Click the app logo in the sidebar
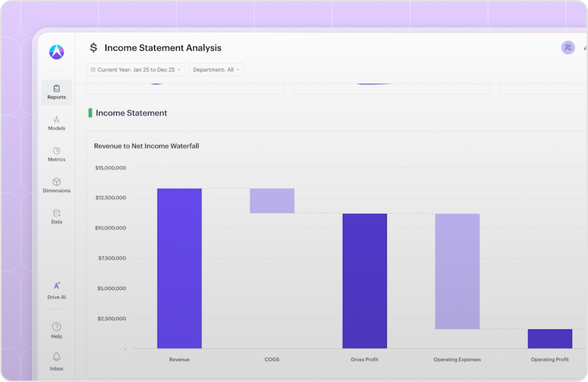 click(x=57, y=52)
